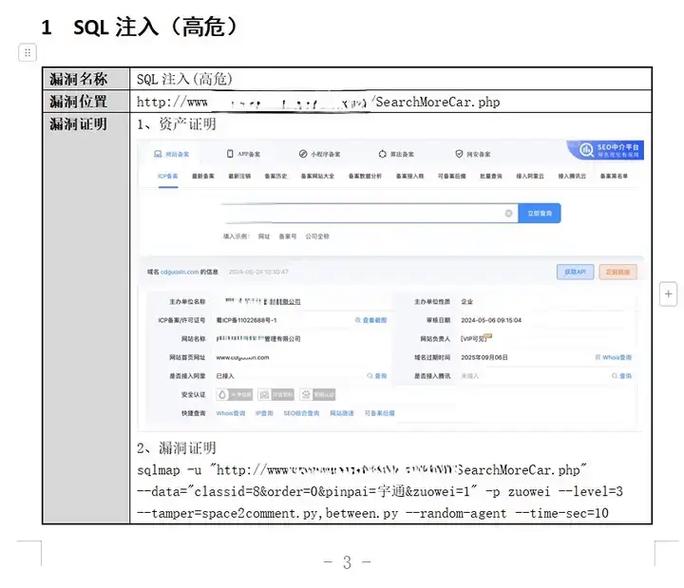Viewport: 684px width, 588px height.
Task: Click the 获取API button
Action: coord(575,272)
